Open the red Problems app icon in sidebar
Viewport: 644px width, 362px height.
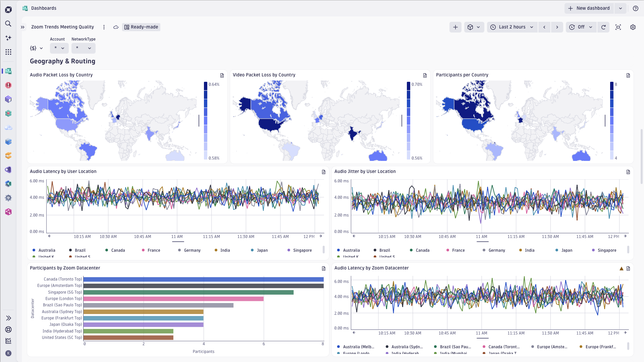point(8,85)
